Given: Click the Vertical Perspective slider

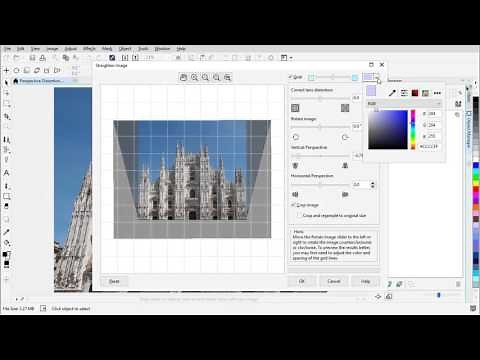Looking at the screenshot, I should [x=320, y=156].
